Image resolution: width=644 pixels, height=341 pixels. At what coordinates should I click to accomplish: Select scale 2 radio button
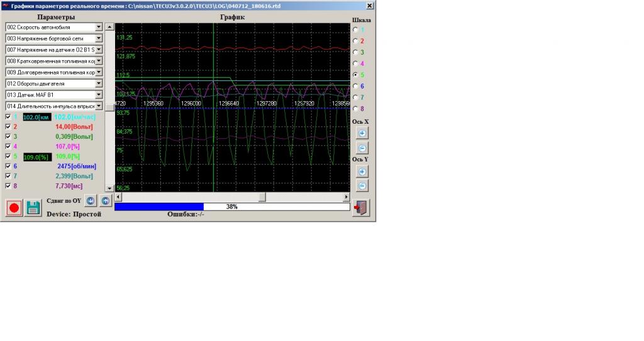pyautogui.click(x=356, y=41)
